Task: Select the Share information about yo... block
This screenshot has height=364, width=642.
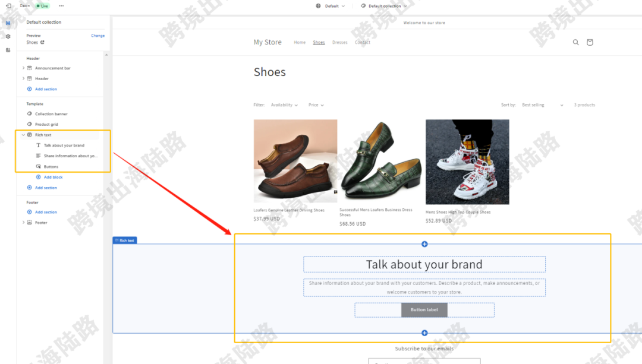Action: (x=71, y=156)
